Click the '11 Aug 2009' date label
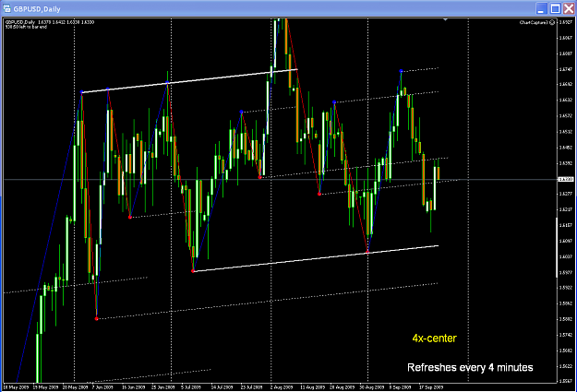 coord(312,387)
